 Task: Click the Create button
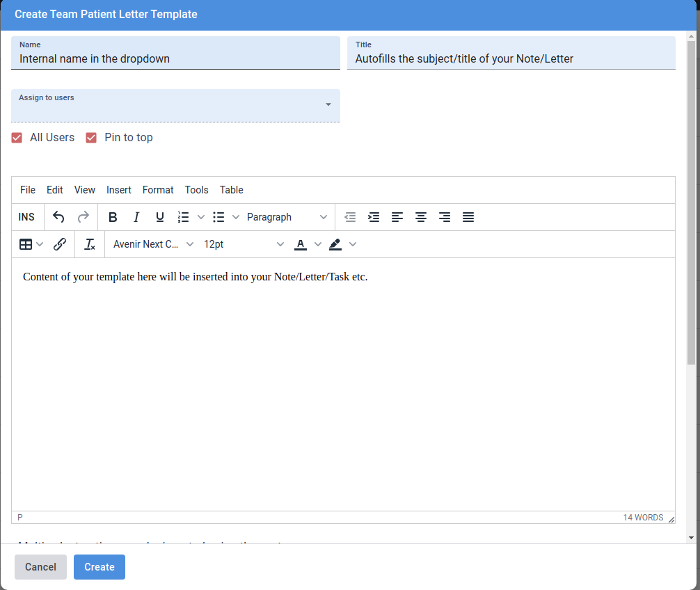pyautogui.click(x=100, y=567)
